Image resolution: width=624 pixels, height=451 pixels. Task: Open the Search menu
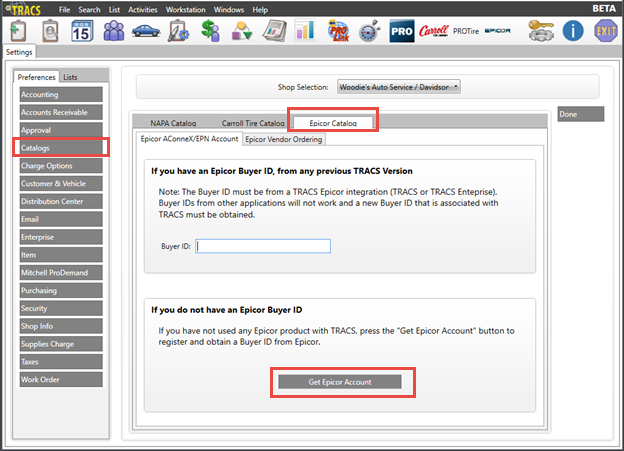[x=89, y=10]
